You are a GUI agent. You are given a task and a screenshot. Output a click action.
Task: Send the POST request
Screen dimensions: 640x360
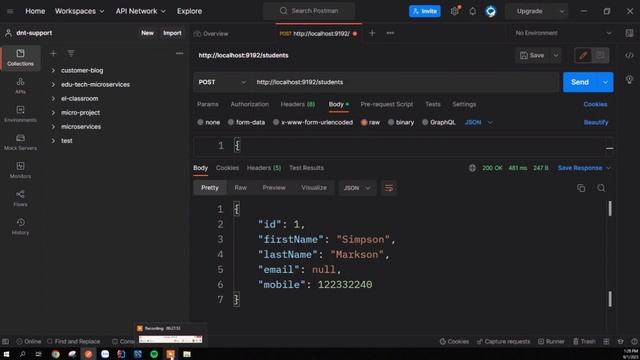[x=580, y=82]
